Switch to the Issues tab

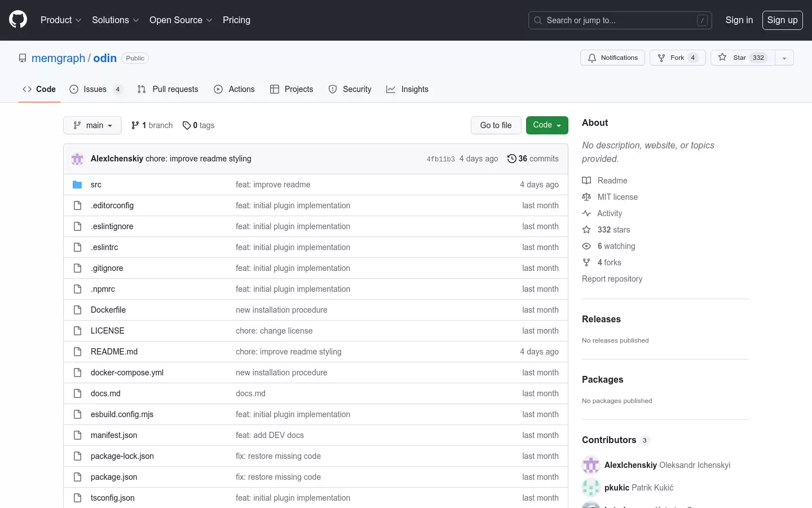tap(96, 89)
